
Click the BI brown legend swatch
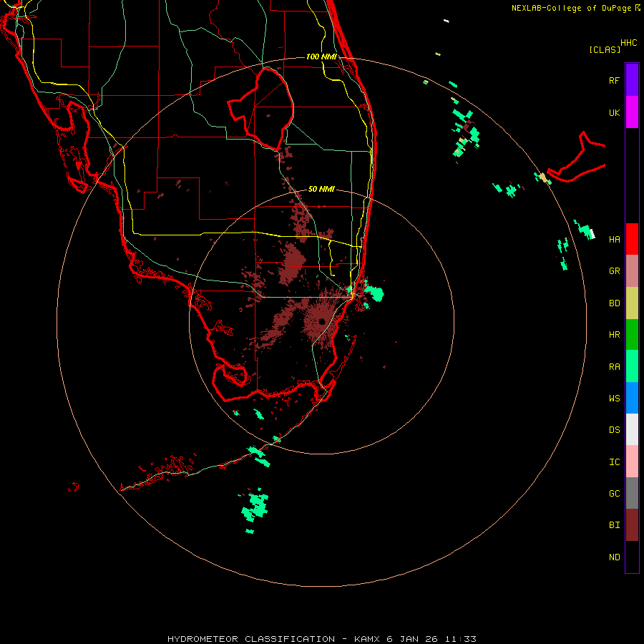click(632, 525)
